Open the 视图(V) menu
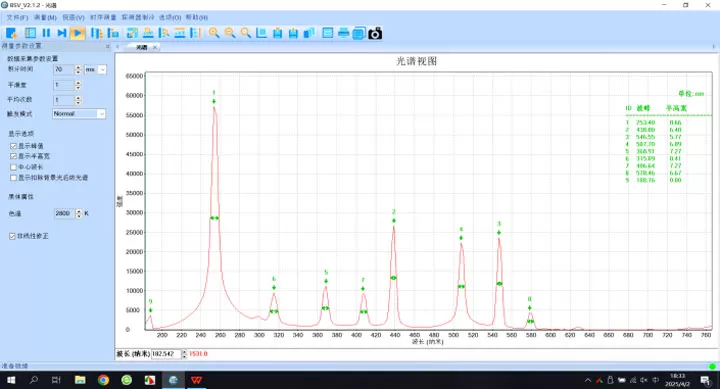The image size is (720, 389). (x=73, y=17)
